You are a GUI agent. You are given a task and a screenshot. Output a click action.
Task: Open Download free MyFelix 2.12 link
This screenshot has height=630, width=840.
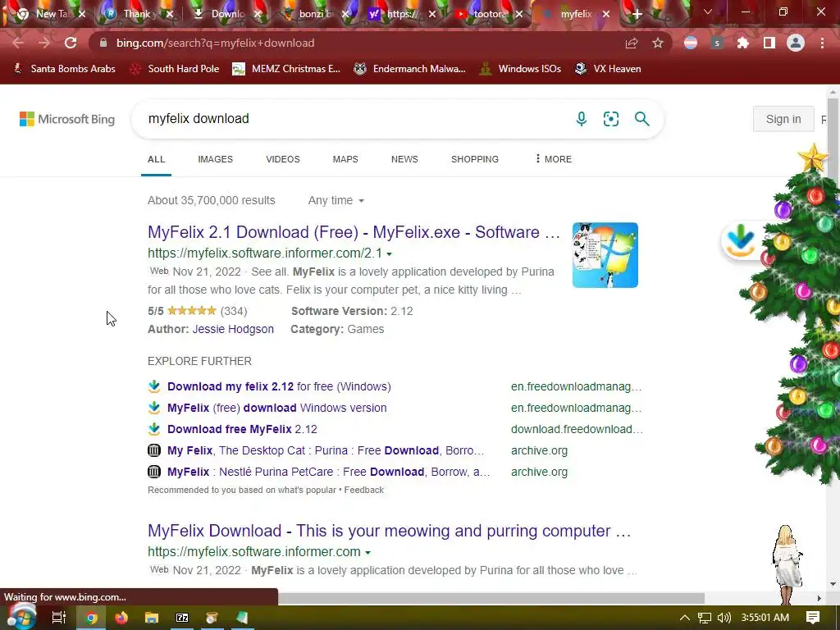pyautogui.click(x=242, y=429)
